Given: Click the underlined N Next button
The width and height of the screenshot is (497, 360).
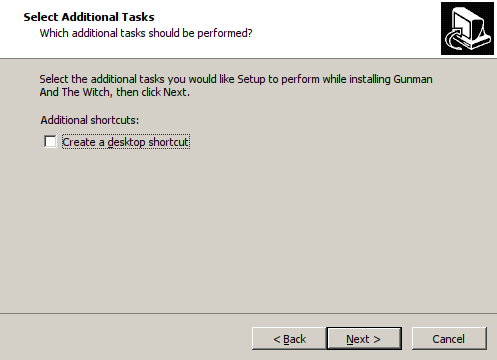Looking at the screenshot, I should pos(364,338).
